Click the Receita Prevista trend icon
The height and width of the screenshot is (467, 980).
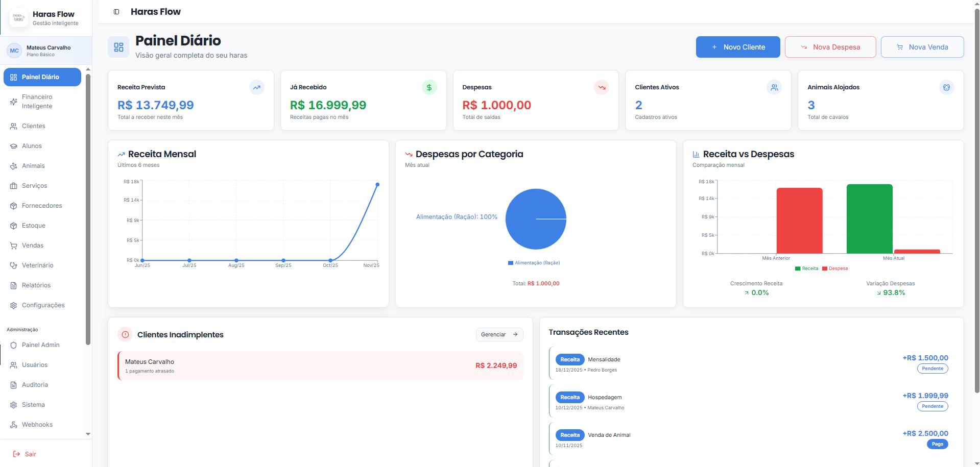click(x=257, y=87)
